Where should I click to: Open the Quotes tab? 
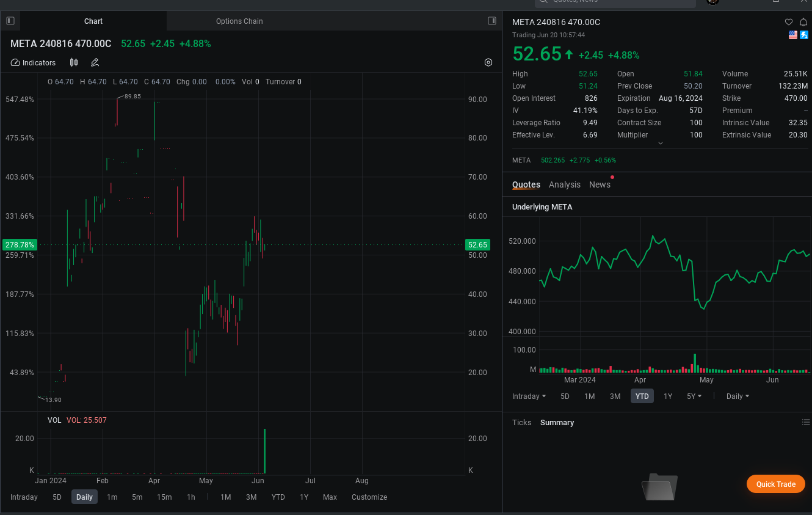526,184
